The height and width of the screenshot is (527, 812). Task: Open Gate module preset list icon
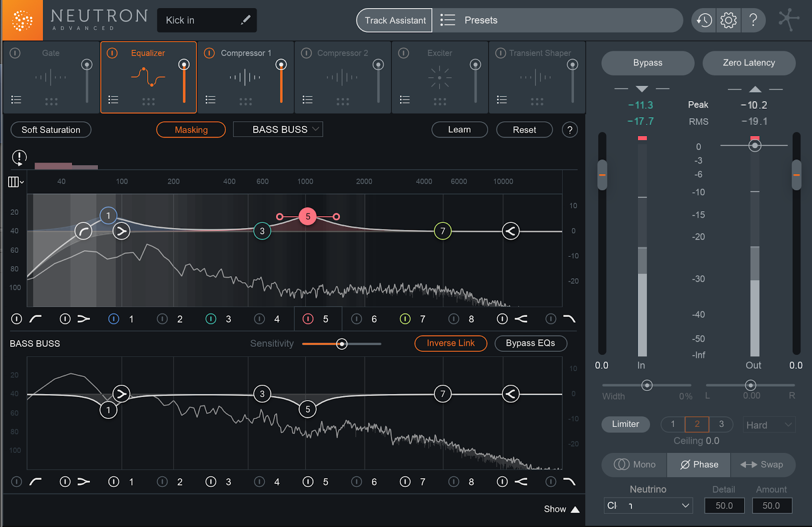[x=16, y=100]
